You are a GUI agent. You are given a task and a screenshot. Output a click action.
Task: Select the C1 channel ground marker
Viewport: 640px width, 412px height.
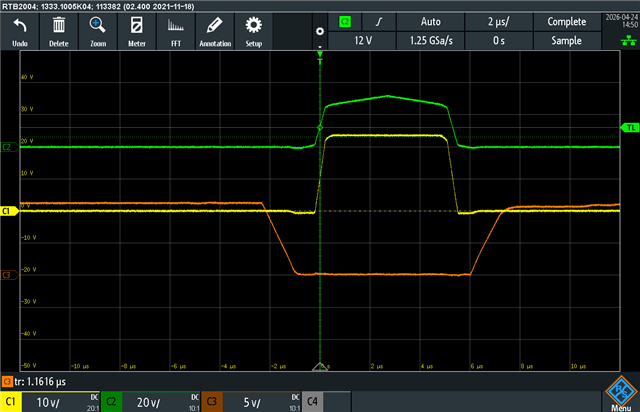pyautogui.click(x=9, y=211)
